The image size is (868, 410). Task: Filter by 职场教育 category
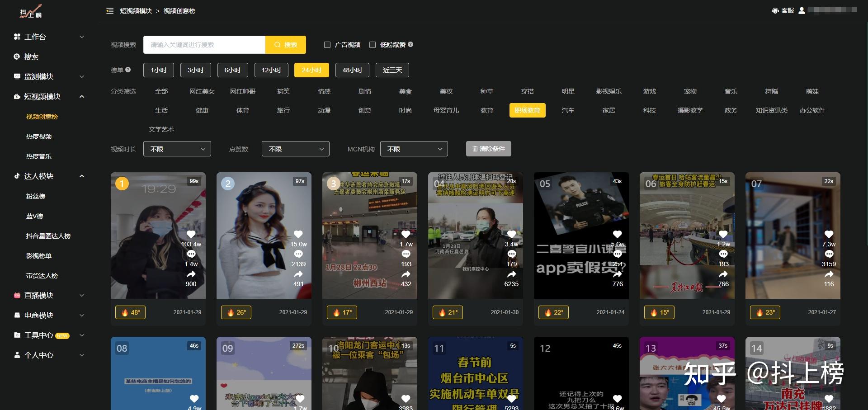(x=528, y=110)
